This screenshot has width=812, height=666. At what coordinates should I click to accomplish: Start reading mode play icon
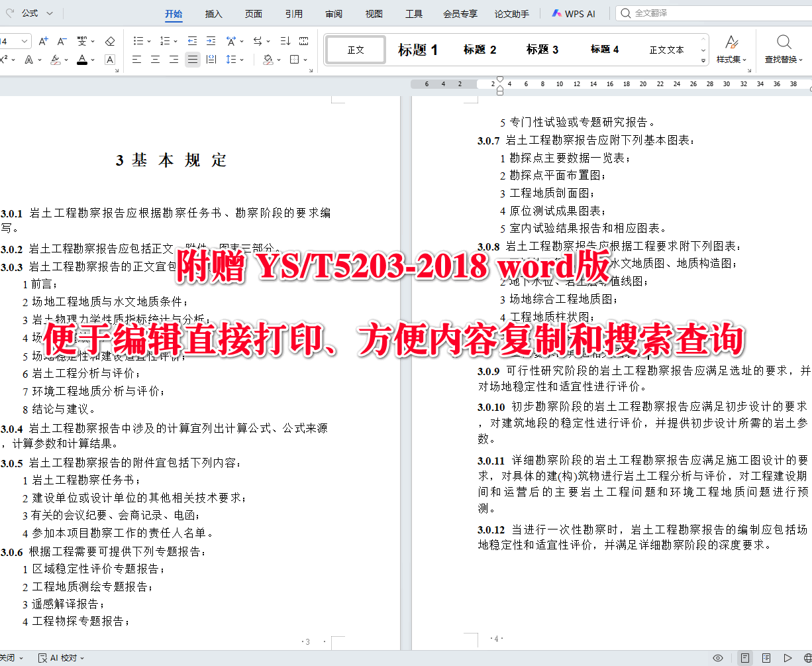(788, 658)
